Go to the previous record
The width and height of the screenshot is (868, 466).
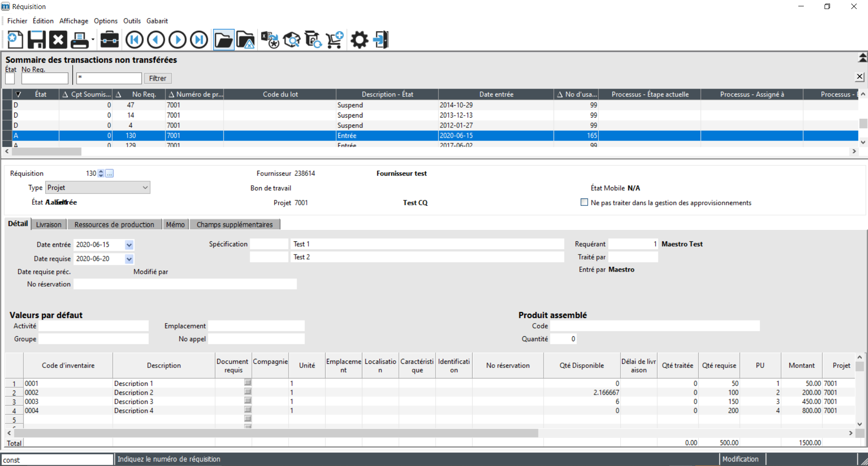pos(156,40)
